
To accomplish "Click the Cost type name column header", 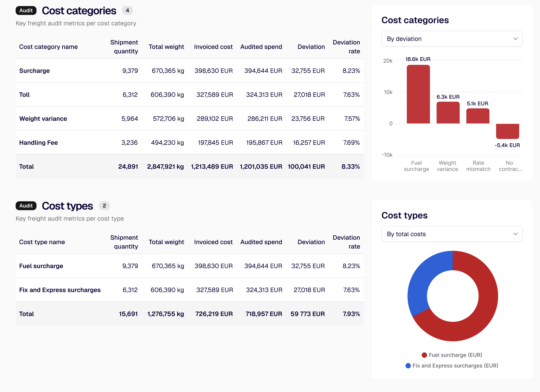I will pyautogui.click(x=42, y=242).
